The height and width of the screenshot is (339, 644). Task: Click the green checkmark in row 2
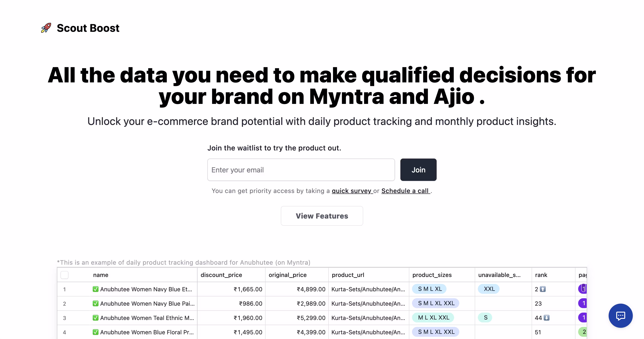[95, 303]
